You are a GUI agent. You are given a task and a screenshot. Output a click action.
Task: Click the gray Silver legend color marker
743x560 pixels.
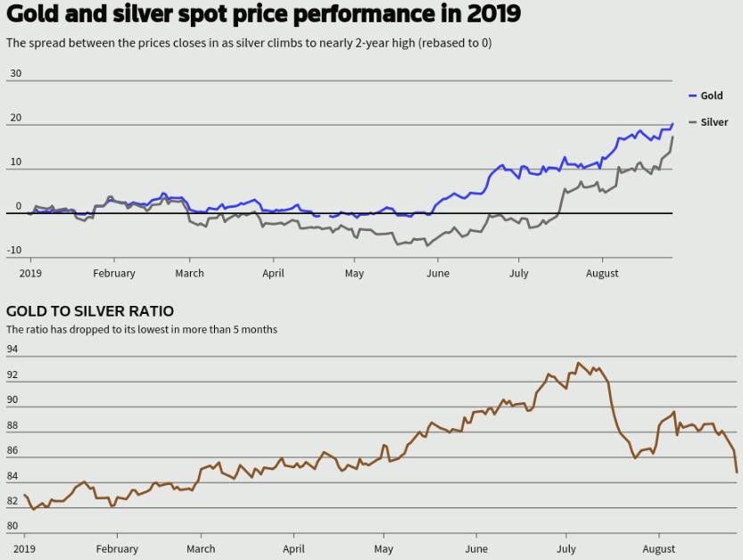[692, 122]
